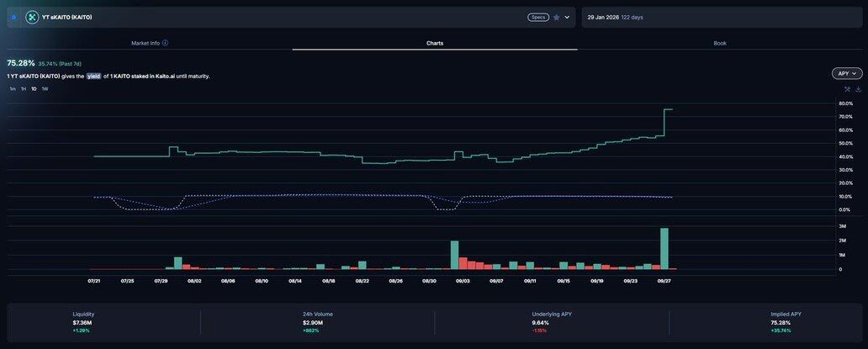Click the 09/03 x-axis date label
868x349 pixels.
coord(463,280)
